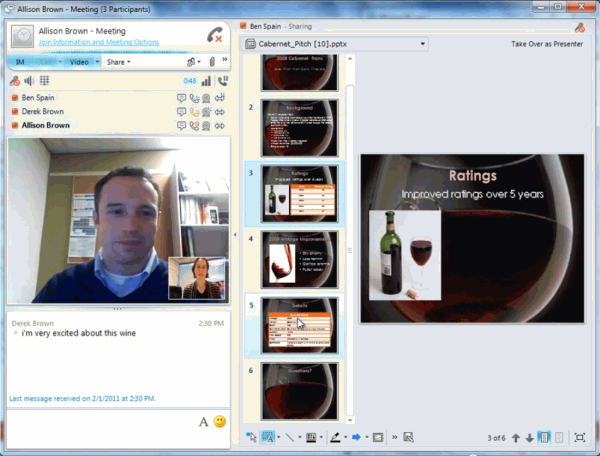The height and width of the screenshot is (456, 600).
Task: Click Derek Brown's sharing status icon
Action: [x=220, y=112]
